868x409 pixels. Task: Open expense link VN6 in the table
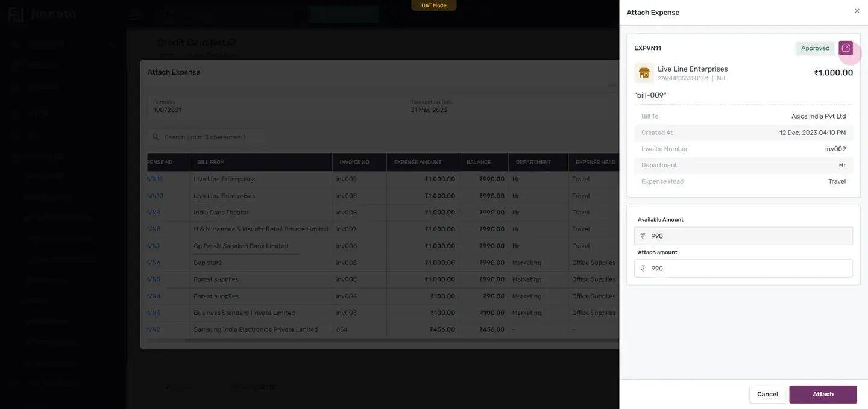pos(154,263)
